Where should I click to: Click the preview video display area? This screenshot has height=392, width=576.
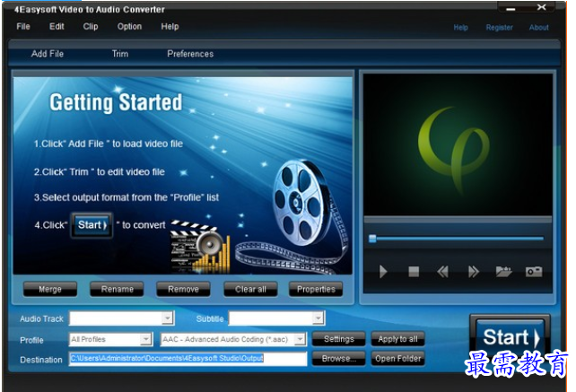pyautogui.click(x=458, y=144)
